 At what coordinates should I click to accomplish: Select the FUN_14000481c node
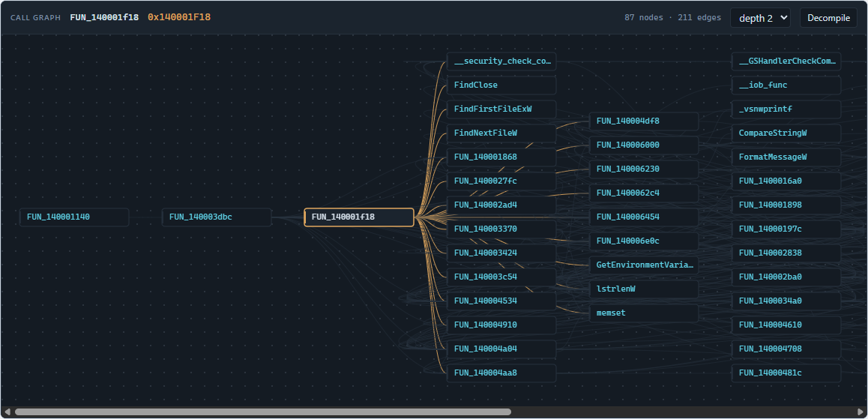coord(786,373)
